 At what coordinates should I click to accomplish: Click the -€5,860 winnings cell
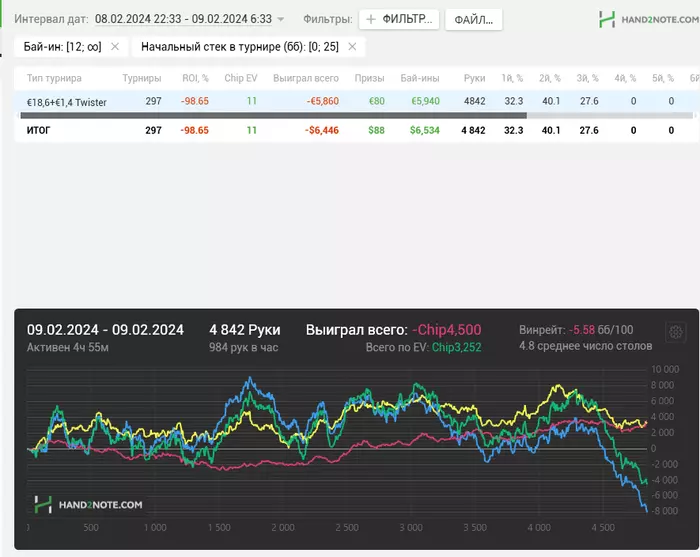tap(322, 101)
